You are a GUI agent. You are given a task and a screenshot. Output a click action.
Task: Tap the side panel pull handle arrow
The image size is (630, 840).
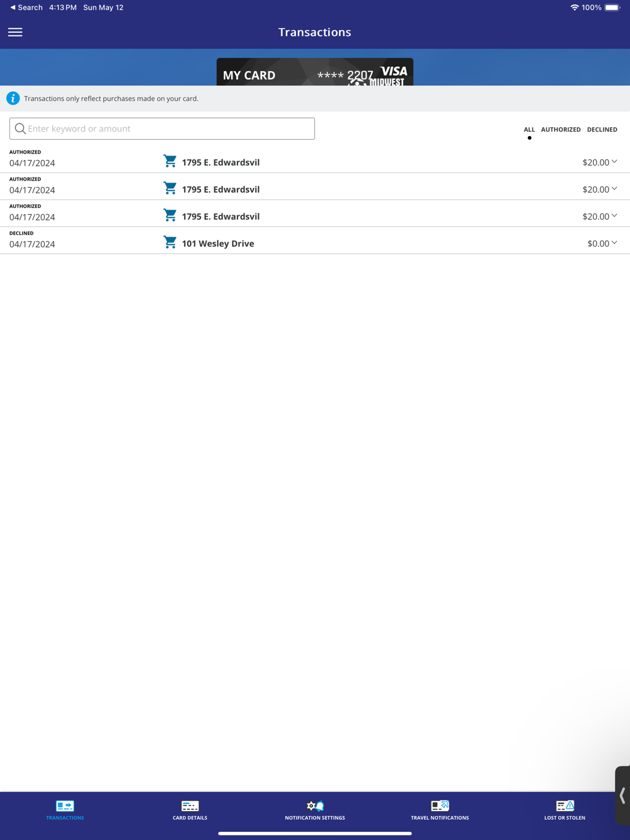pyautogui.click(x=622, y=795)
